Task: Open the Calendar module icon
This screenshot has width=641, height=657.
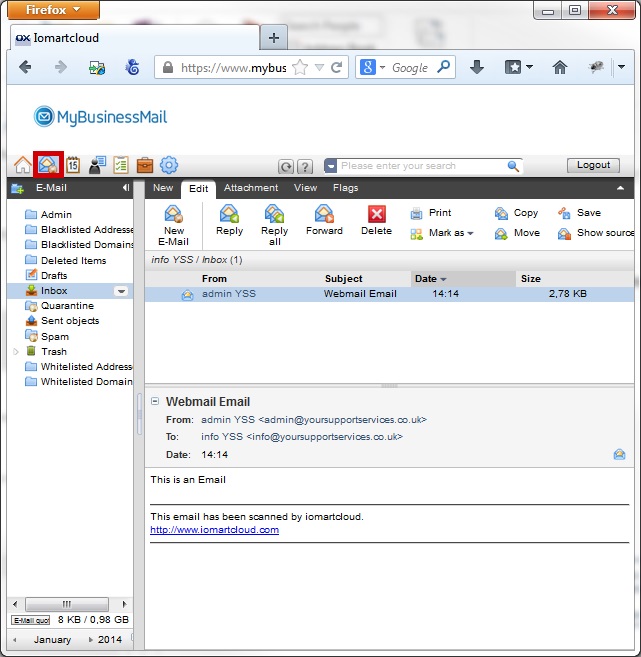Action: coord(73,165)
